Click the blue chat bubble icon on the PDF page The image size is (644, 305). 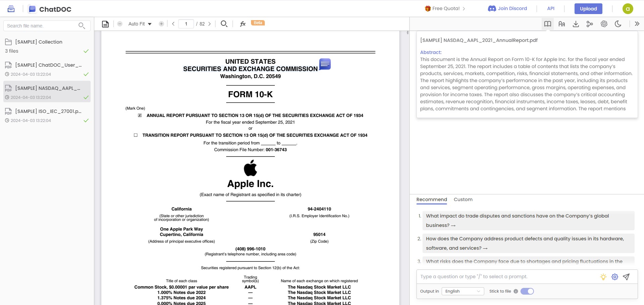[325, 64]
